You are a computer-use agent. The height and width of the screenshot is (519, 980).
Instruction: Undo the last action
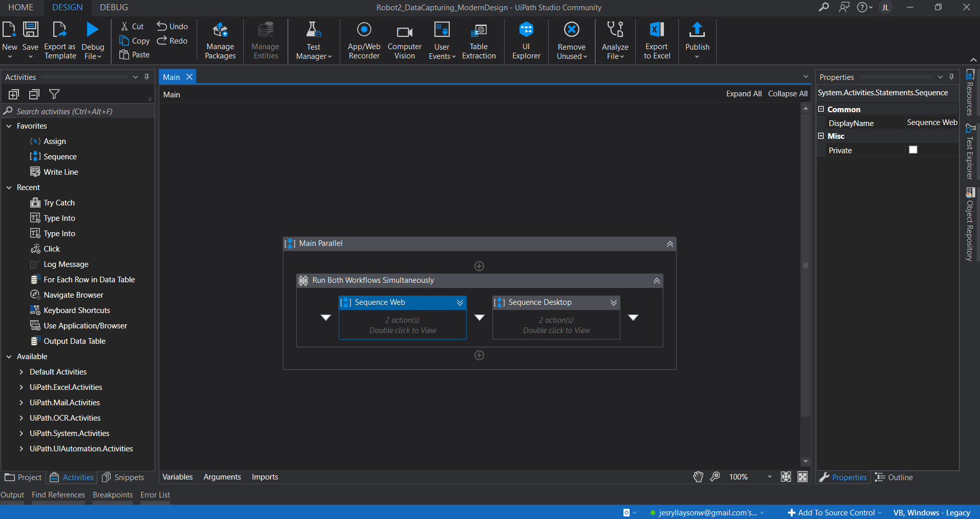click(173, 27)
